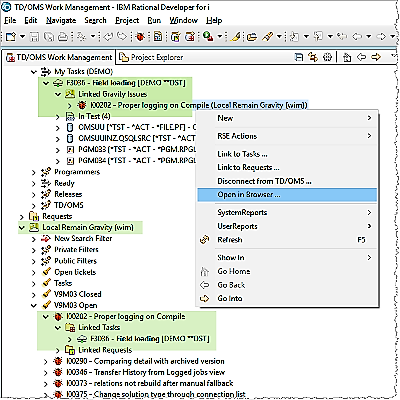Open the Navigate menu
The width and height of the screenshot is (400, 400).
(61, 20)
